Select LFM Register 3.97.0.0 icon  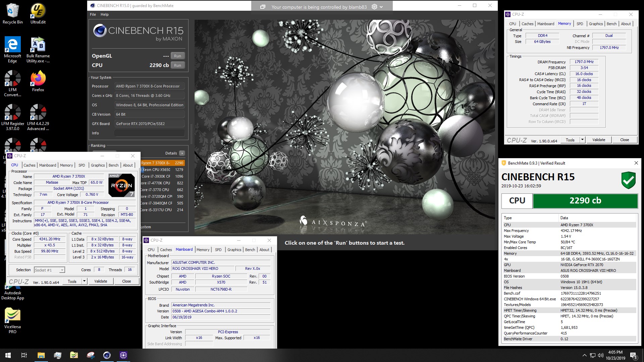(12, 117)
